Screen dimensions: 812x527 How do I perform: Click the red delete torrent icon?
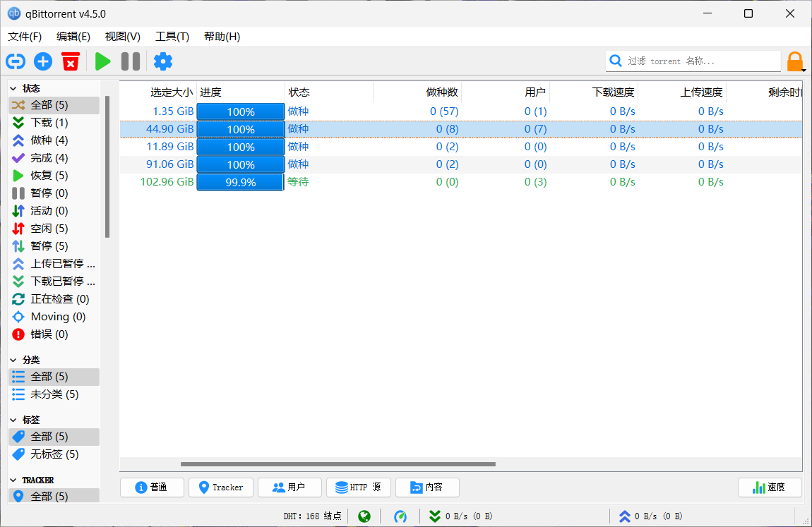[x=71, y=61]
